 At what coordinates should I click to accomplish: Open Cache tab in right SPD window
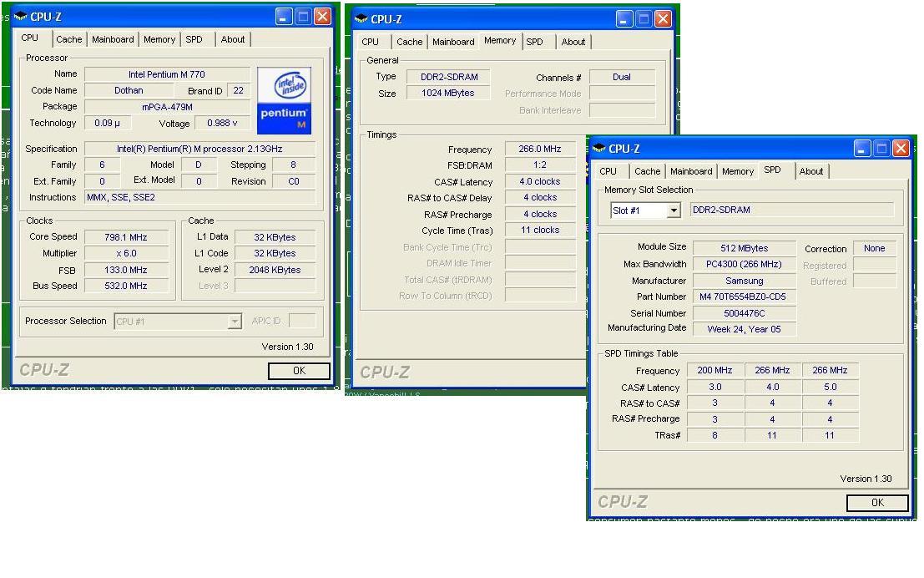coord(648,171)
